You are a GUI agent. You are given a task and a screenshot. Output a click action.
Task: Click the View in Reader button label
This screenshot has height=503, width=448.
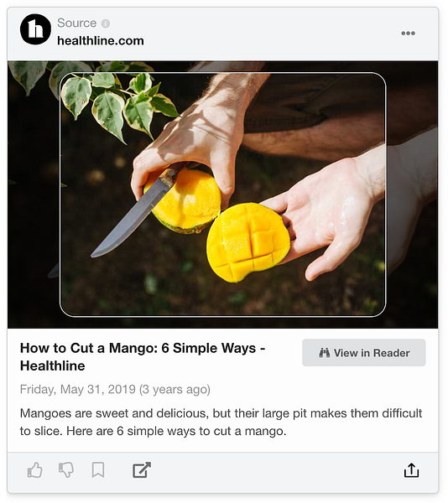click(x=372, y=353)
